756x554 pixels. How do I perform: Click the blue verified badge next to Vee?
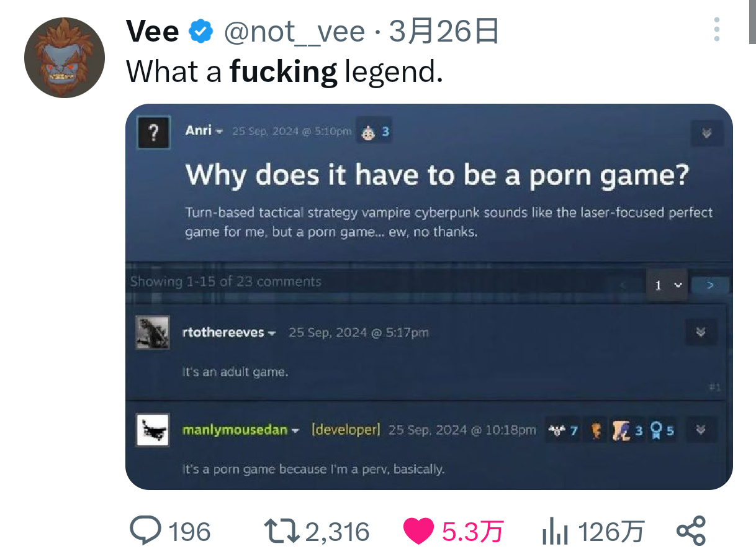[x=200, y=31]
